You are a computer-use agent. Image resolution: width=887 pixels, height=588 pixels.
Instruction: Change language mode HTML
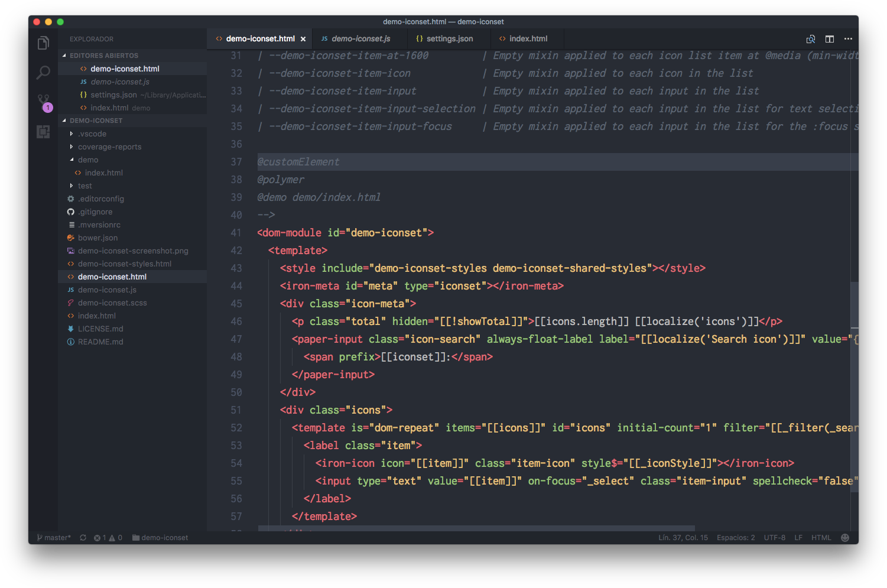(821, 538)
